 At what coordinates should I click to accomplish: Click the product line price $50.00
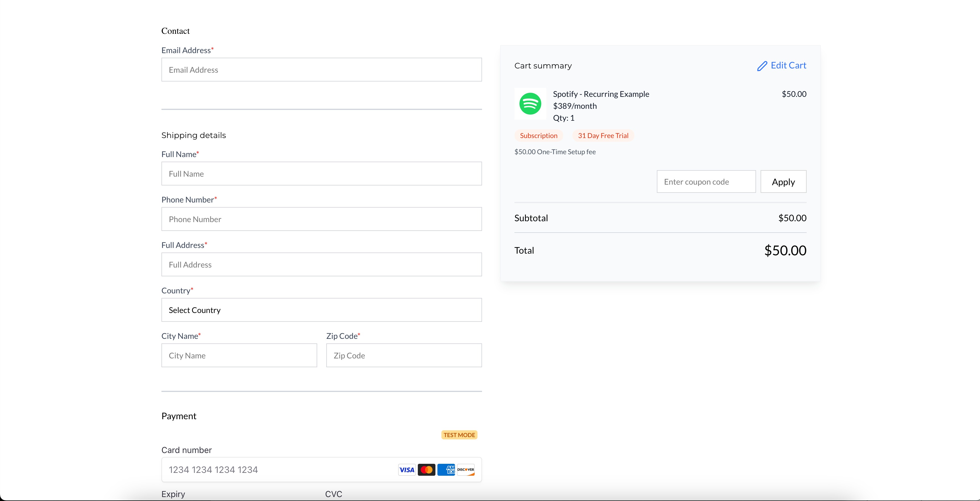click(x=794, y=94)
